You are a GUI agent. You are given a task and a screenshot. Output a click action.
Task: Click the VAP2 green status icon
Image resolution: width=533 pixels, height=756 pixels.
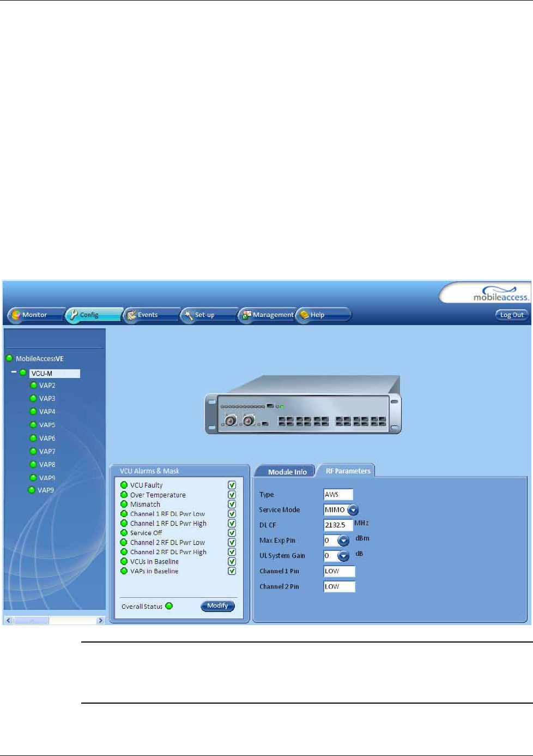tap(33, 385)
